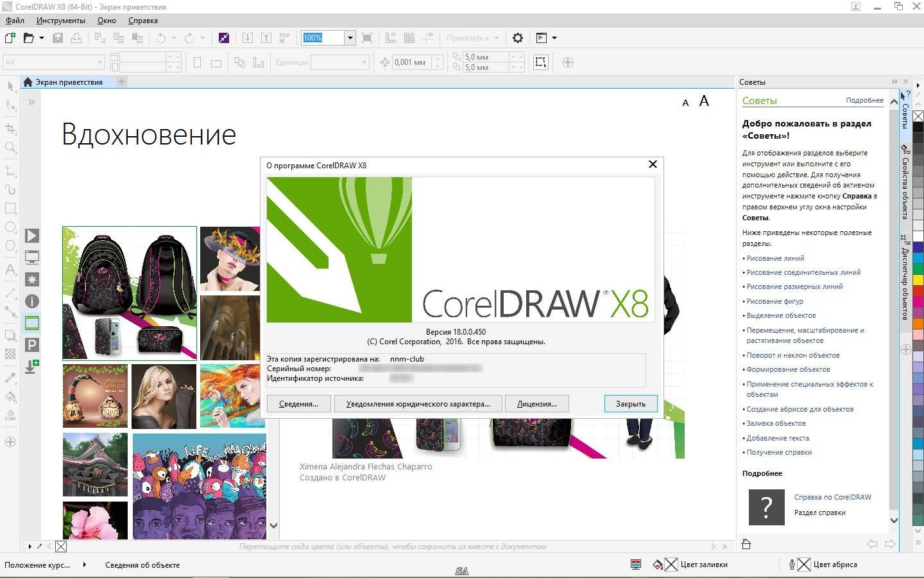Expand the application launcher dropdown arrow
The image size is (924, 578).
554,38
